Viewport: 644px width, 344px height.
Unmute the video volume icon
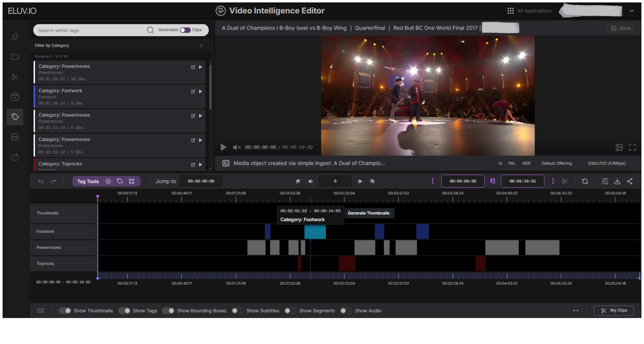236,147
